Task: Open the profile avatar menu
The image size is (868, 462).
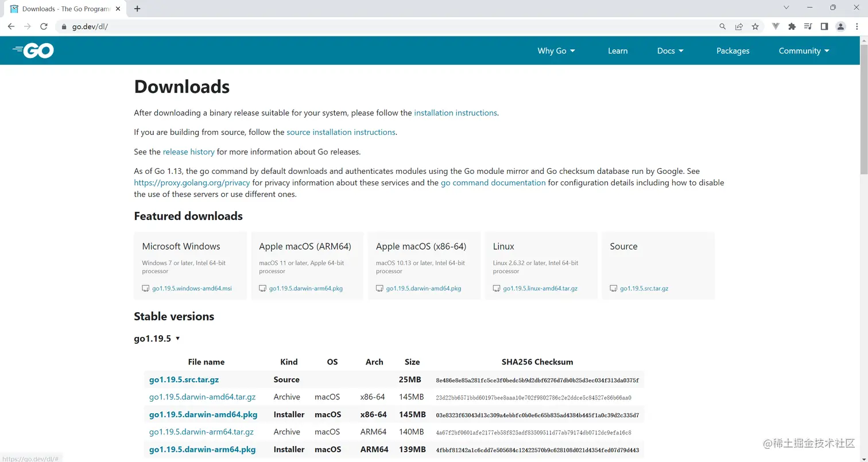Action: tap(840, 26)
